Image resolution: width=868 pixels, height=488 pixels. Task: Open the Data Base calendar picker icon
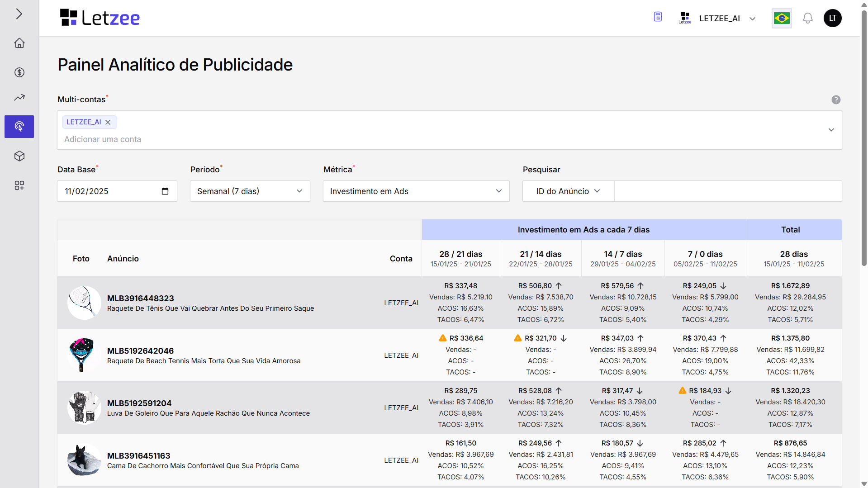tap(165, 191)
